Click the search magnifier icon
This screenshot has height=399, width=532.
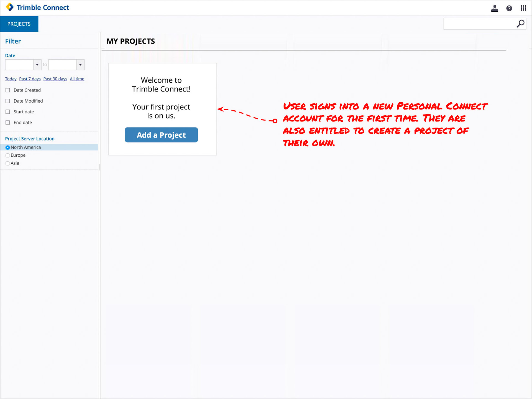(x=520, y=24)
